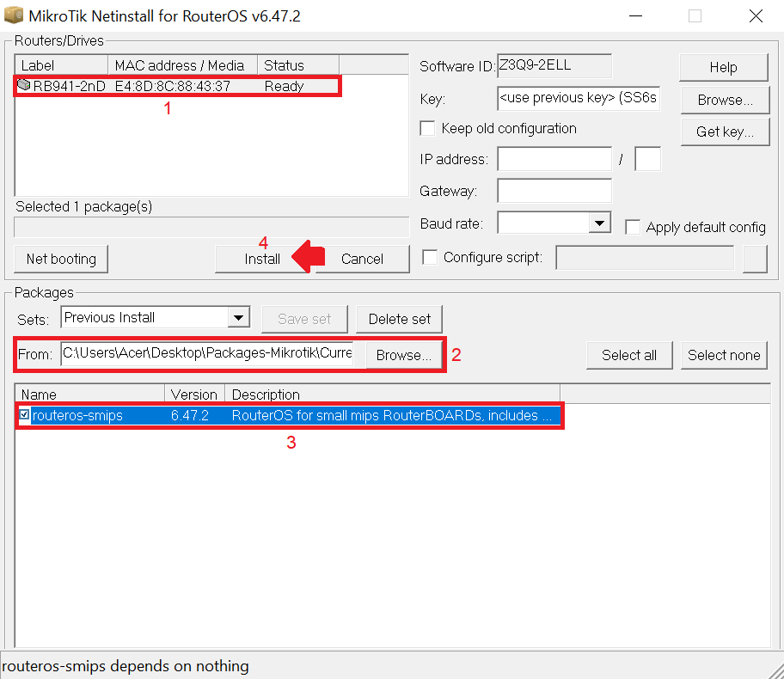Focus the IP address input field
This screenshot has width=784, height=679.
pos(554,159)
